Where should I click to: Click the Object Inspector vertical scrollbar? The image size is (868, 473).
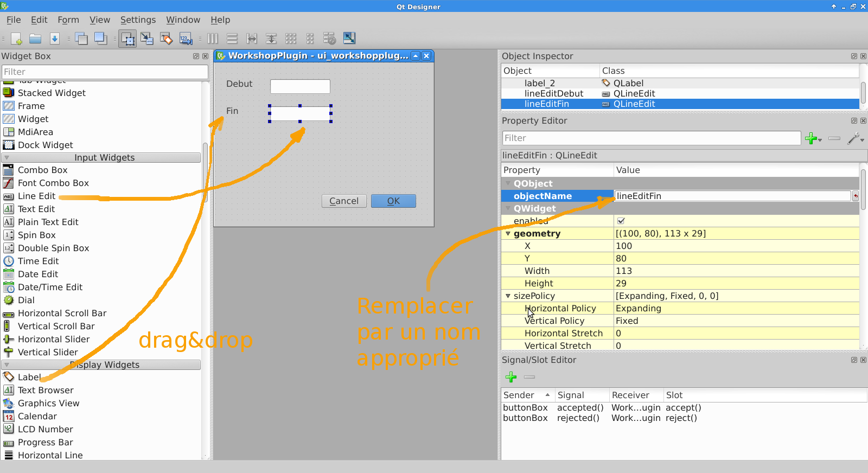tap(863, 93)
